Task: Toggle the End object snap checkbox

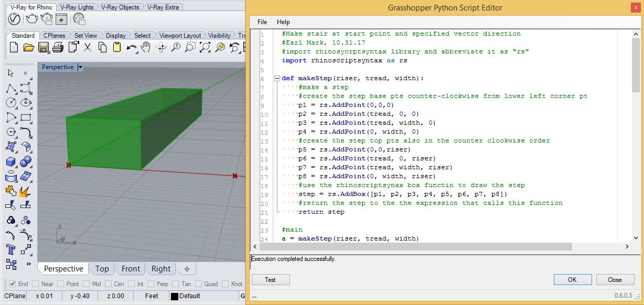Action: [x=13, y=284]
